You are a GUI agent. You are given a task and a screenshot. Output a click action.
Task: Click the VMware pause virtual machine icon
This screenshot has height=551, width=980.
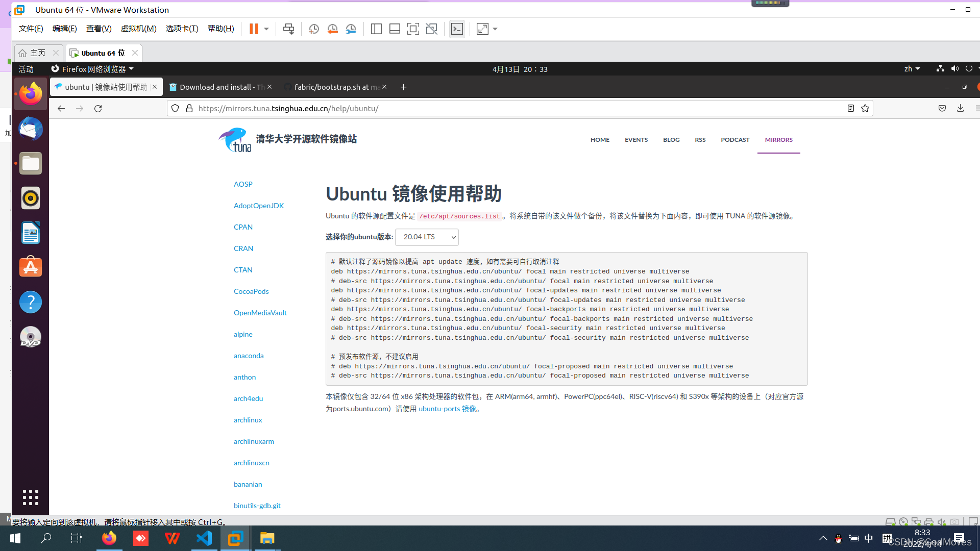(x=254, y=29)
